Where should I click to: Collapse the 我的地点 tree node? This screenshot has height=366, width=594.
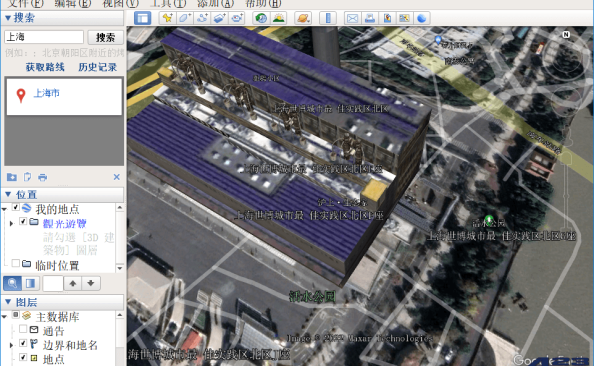pos(5,209)
